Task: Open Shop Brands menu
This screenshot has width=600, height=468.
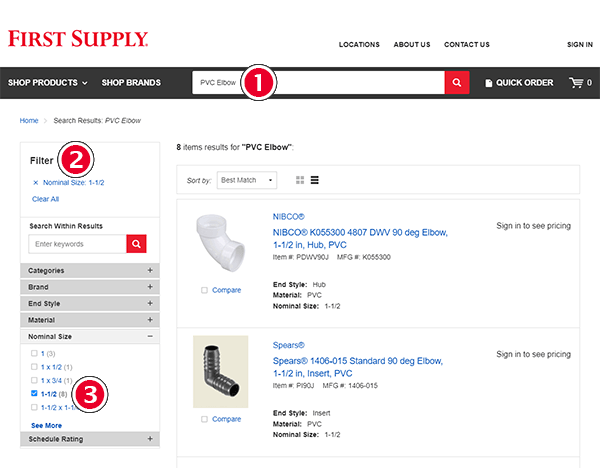Action: [131, 83]
